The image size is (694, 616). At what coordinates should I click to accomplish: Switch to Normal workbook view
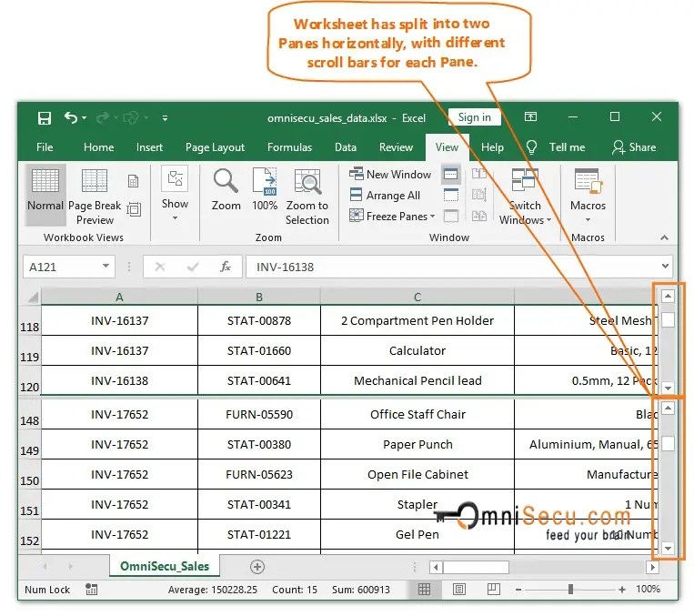(45, 190)
